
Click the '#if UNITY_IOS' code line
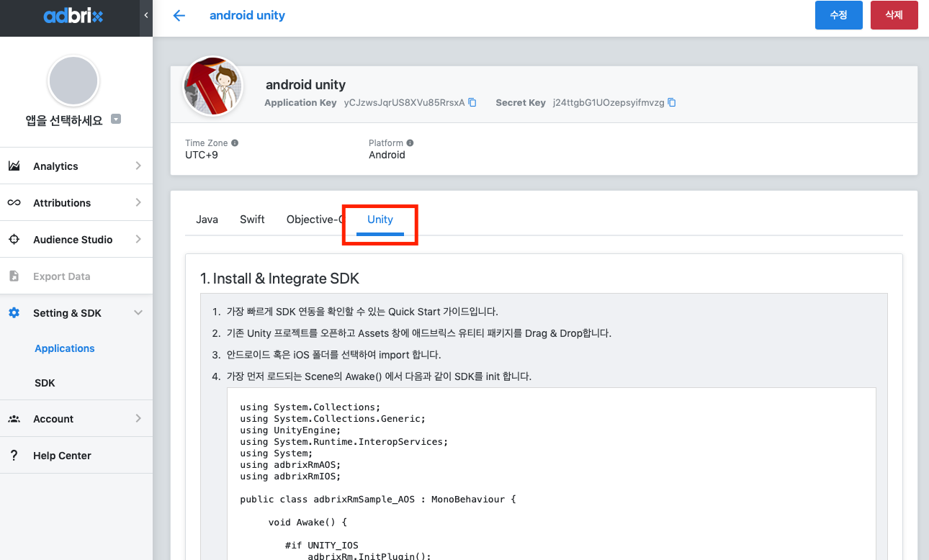click(x=321, y=546)
